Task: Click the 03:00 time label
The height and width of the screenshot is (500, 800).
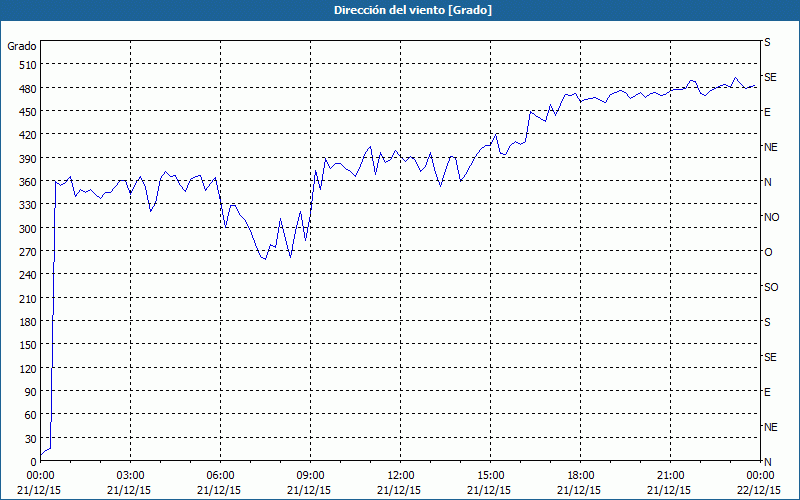Action: 130,476
